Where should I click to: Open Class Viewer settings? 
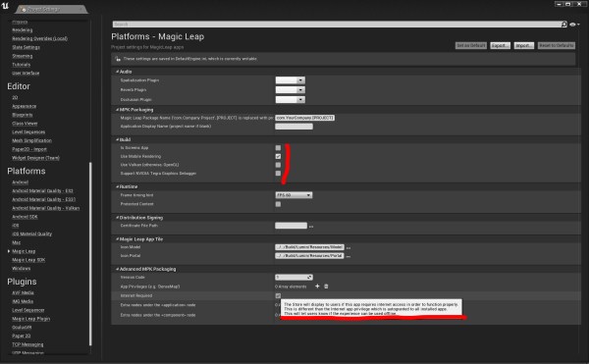[x=25, y=124]
